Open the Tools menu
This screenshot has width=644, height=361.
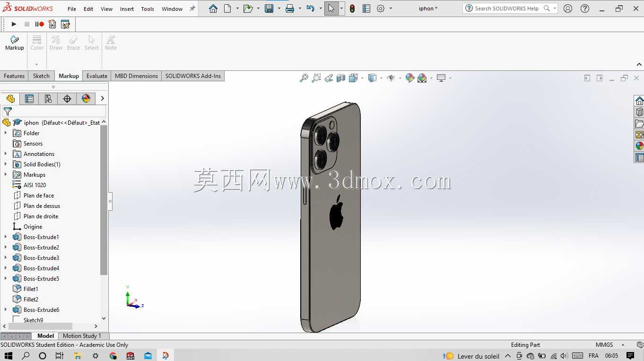[x=148, y=9]
